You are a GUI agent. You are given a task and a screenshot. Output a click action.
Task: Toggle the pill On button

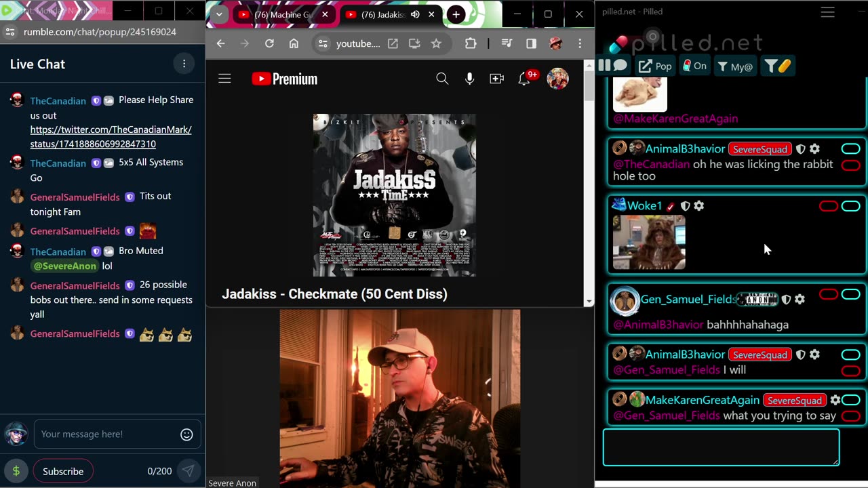(694, 66)
